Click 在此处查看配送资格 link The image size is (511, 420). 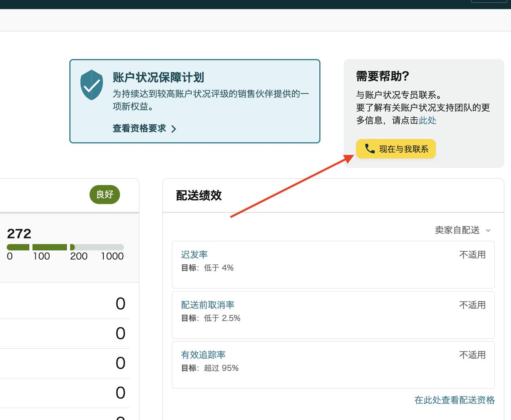tap(454, 400)
